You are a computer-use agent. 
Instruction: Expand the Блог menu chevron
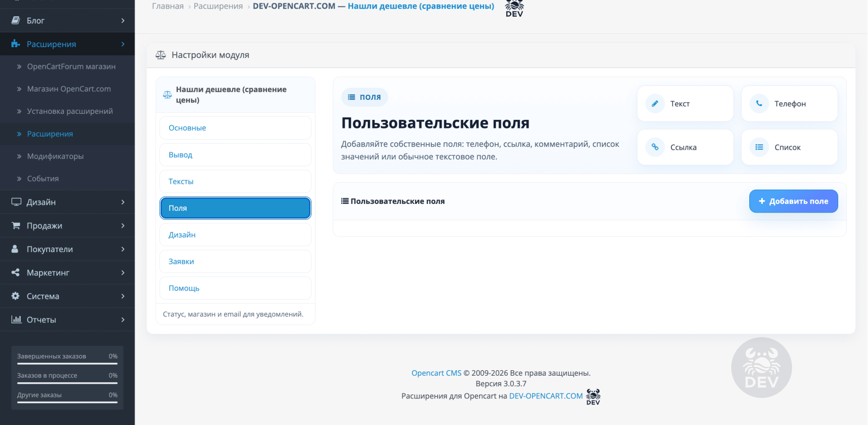[x=123, y=21]
